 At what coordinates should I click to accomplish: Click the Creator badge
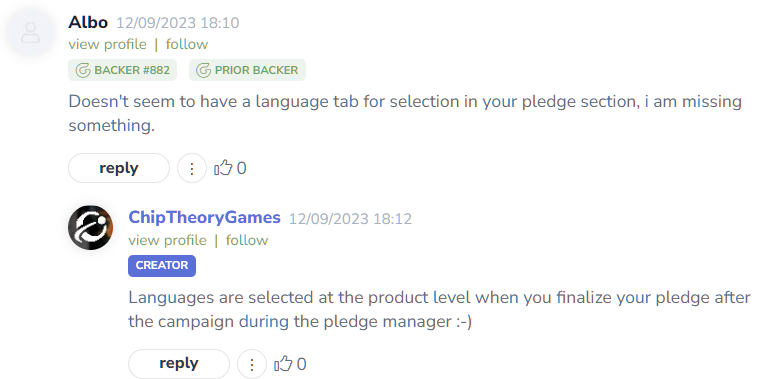(x=162, y=266)
